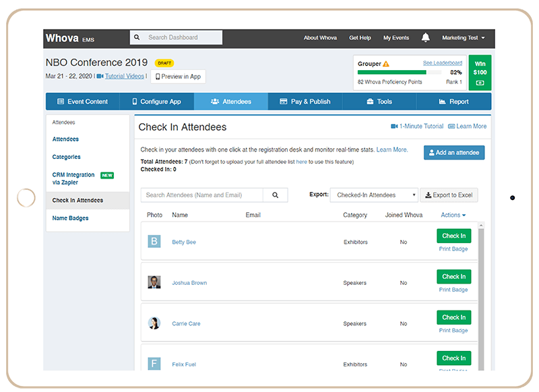Expand the Actions dropdown in the table header
Image resolution: width=539 pixels, height=392 pixels.
coord(453,214)
